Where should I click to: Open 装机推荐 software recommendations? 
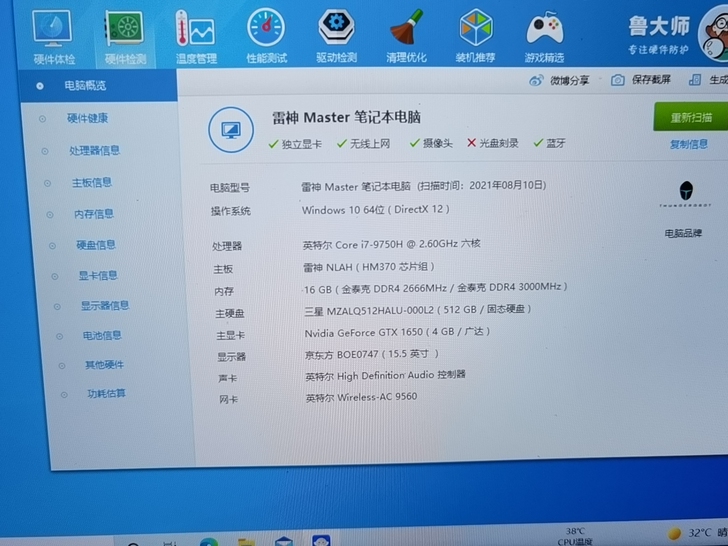[x=475, y=35]
